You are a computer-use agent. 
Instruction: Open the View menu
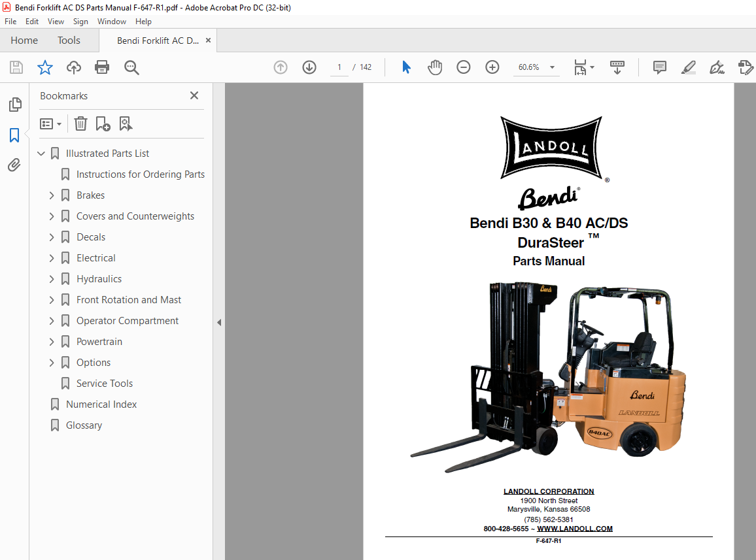tap(56, 21)
